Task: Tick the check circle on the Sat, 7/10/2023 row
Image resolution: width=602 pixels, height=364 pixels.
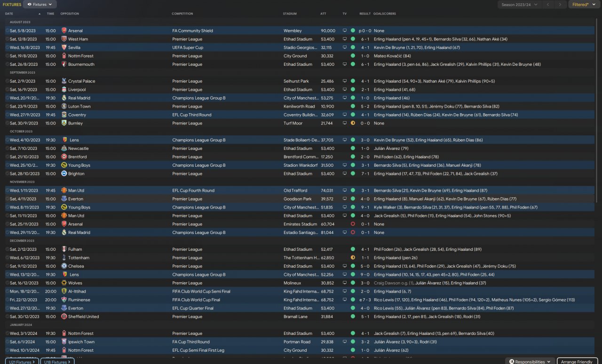Action: pyautogui.click(x=8, y=148)
